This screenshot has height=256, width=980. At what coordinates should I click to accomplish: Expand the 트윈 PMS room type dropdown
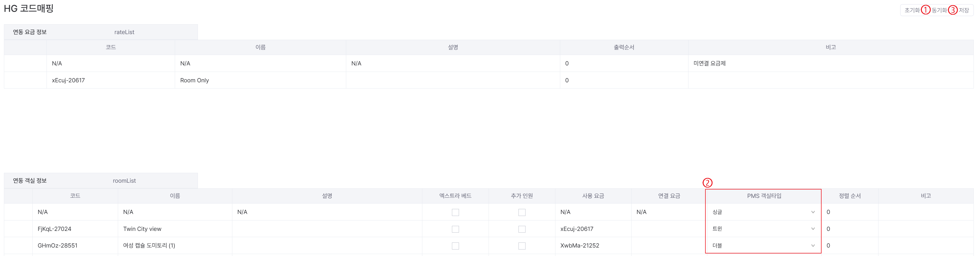(x=763, y=229)
